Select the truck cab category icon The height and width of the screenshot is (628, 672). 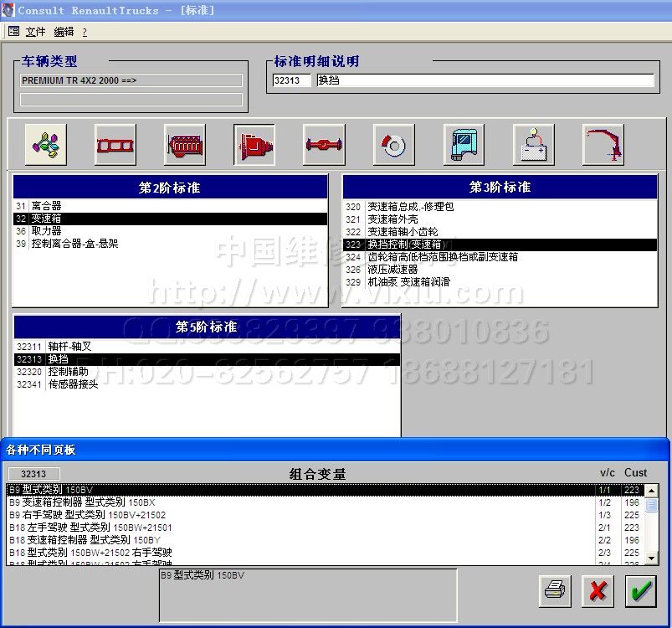(x=464, y=145)
